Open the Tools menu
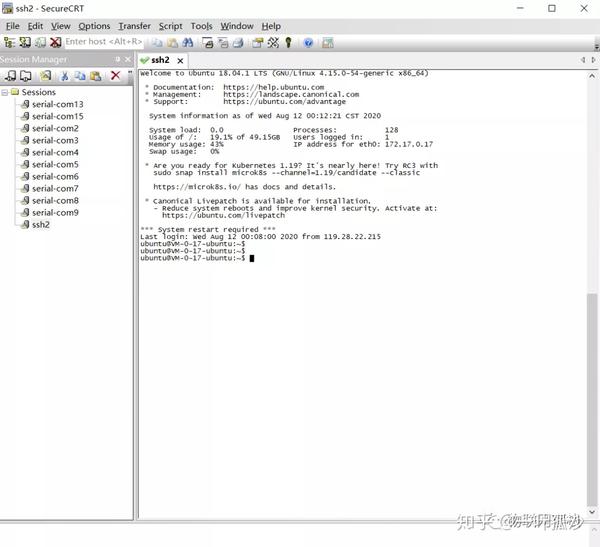The height and width of the screenshot is (547, 600). (201, 26)
